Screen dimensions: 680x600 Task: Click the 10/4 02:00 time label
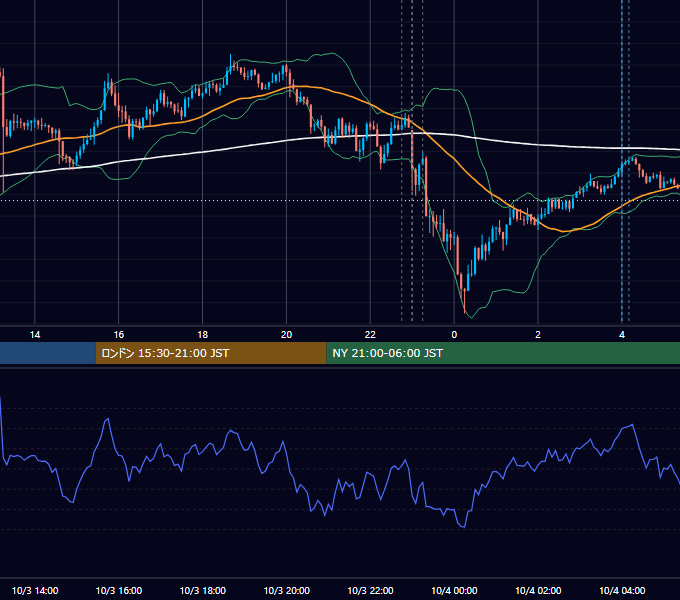click(x=538, y=590)
